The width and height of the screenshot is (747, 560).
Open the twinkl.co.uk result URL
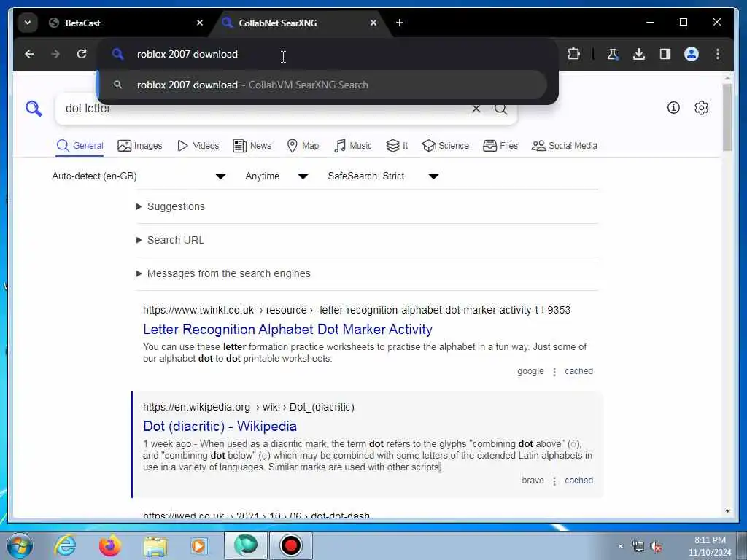[x=357, y=310]
